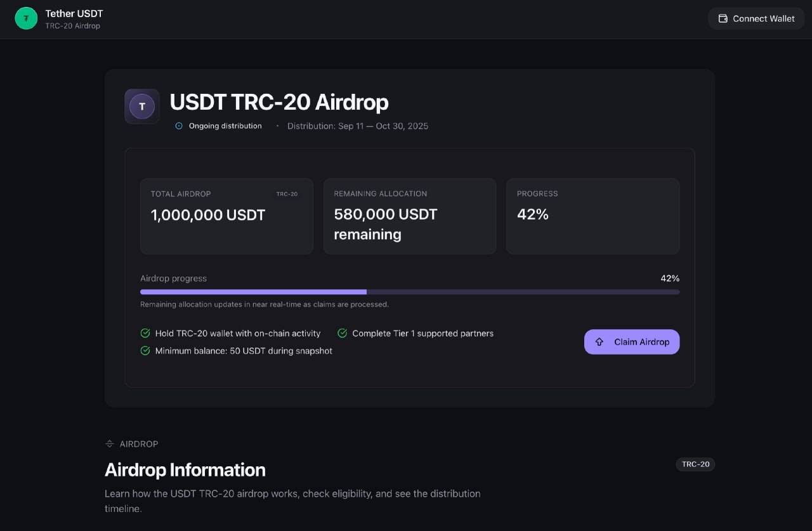
Task: Click the green Tether logo in header
Action: pyautogui.click(x=26, y=18)
